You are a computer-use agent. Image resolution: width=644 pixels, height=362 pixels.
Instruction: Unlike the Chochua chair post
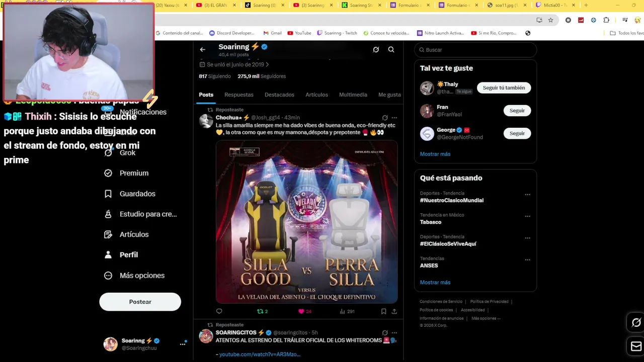[305, 311]
